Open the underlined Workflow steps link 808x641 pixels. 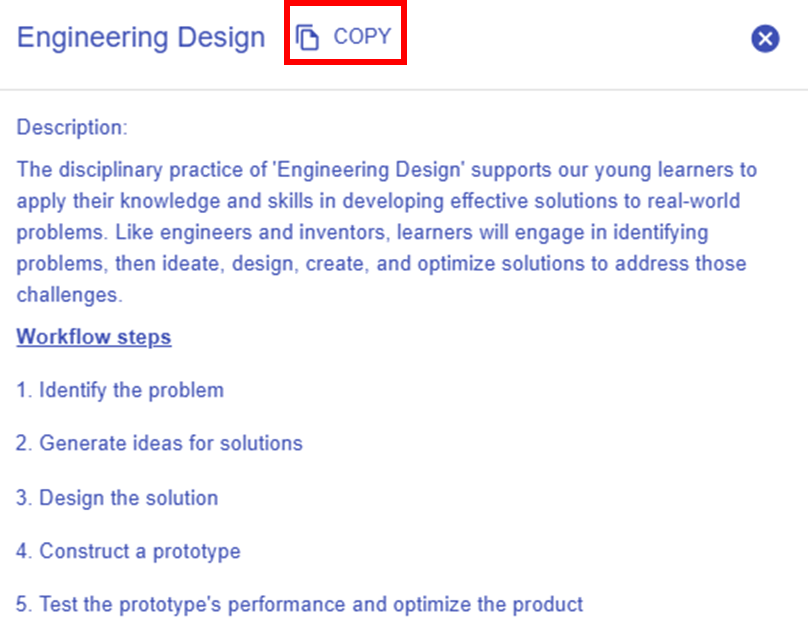click(x=94, y=337)
